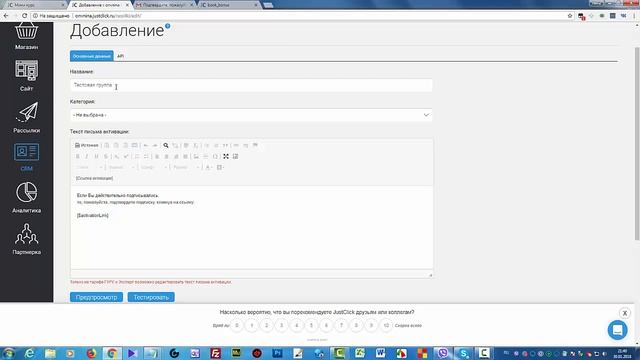Open the Шрифт font dropdown in editor
The image size is (640, 360).
click(153, 167)
